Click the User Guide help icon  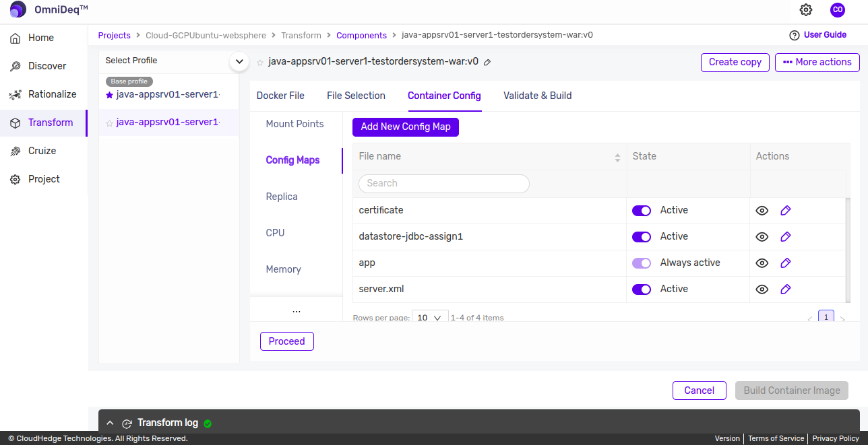click(x=794, y=35)
